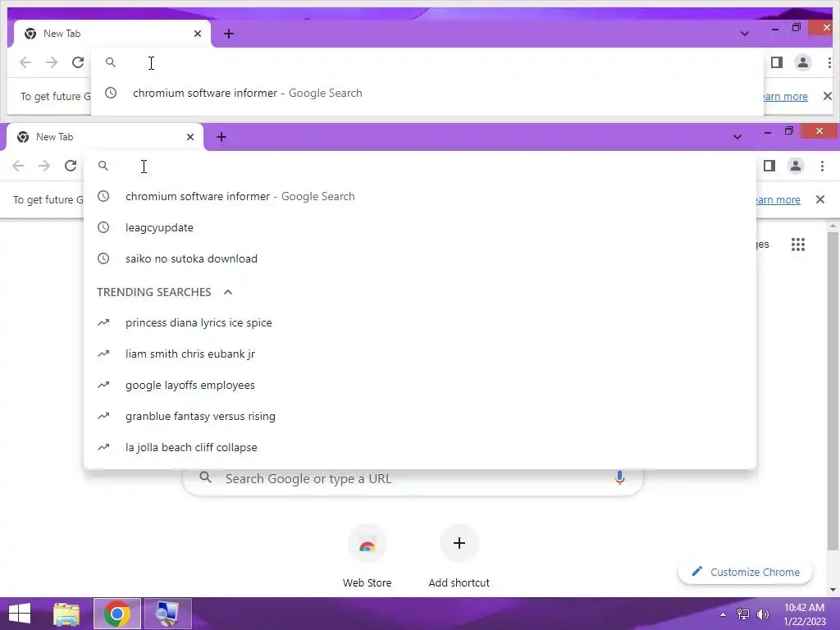Viewport: 840px width, 630px height.
Task: Open volume control in system tray
Action: tap(762, 614)
